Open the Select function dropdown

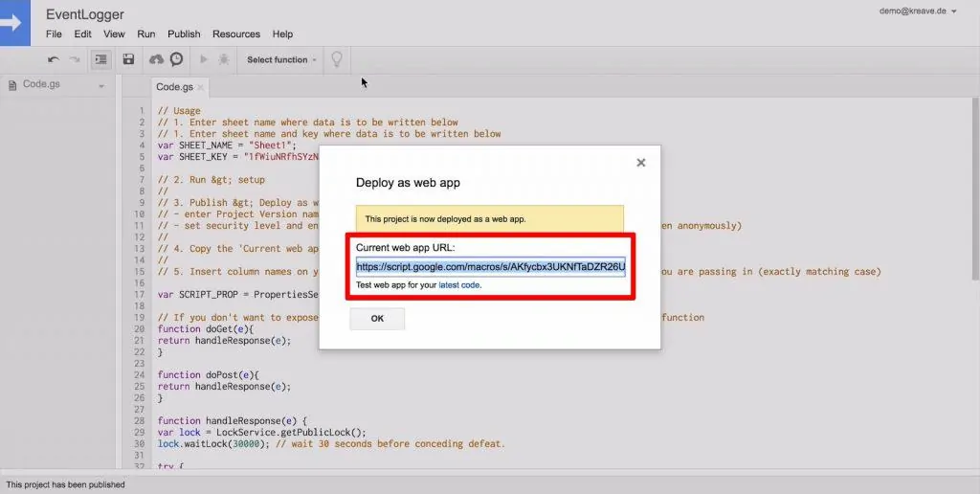[280, 60]
